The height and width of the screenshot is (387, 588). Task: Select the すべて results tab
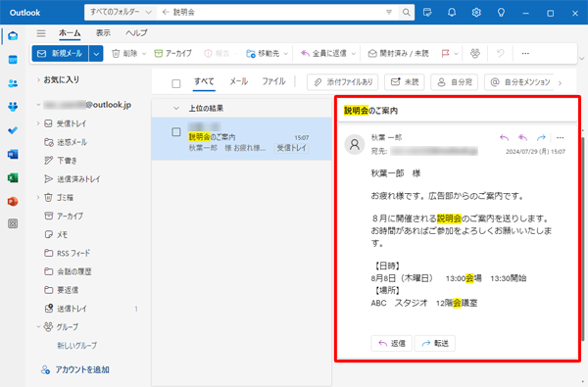[x=204, y=81]
